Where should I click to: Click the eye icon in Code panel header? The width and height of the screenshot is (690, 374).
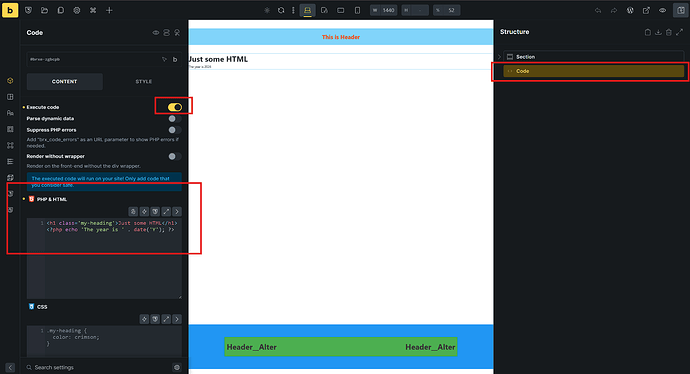156,33
